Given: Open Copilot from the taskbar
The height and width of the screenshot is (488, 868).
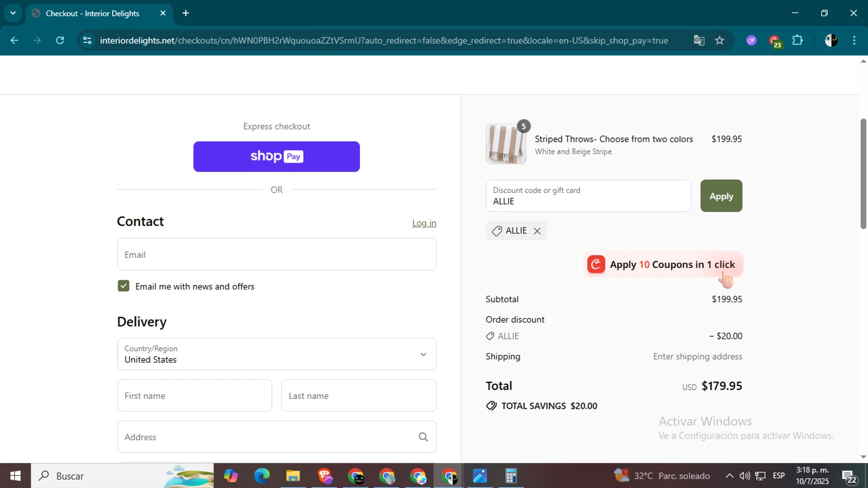Looking at the screenshot, I should tap(231, 476).
